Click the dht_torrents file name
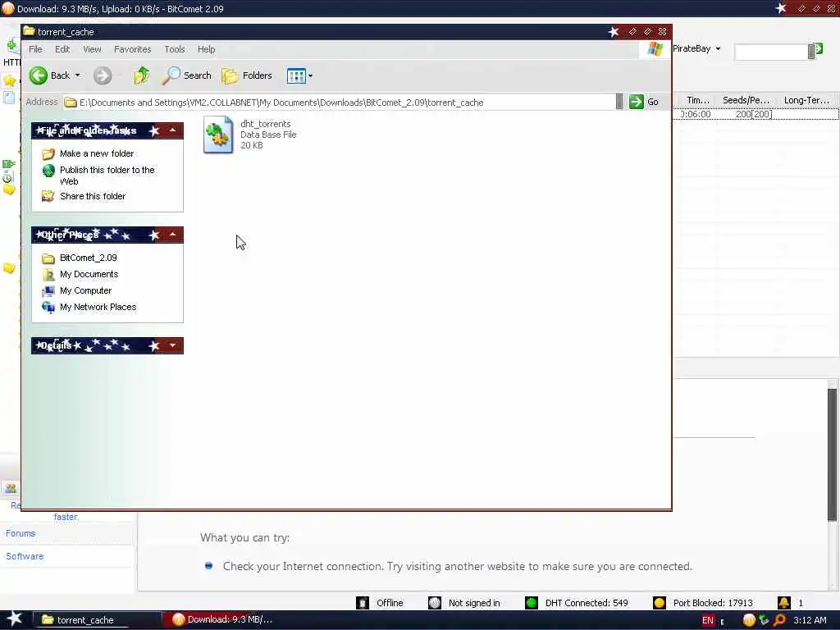Viewport: 840px width, 630px height. 266,124
